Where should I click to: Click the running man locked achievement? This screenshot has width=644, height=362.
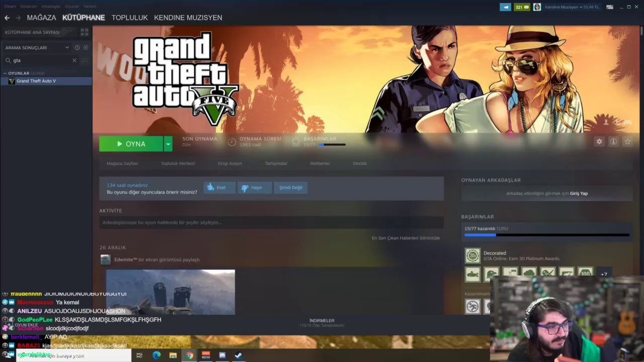pyautogui.click(x=472, y=306)
